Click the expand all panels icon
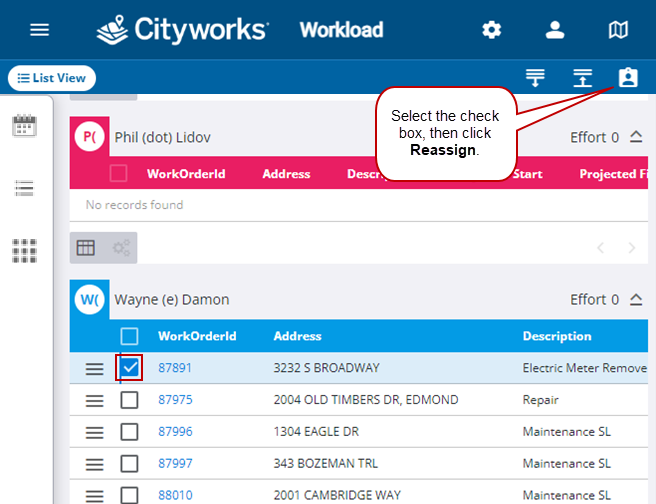 pos(536,78)
